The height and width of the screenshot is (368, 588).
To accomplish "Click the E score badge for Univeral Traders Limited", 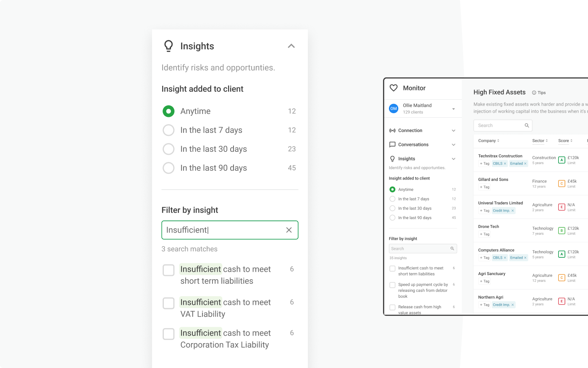I will pos(562,207).
